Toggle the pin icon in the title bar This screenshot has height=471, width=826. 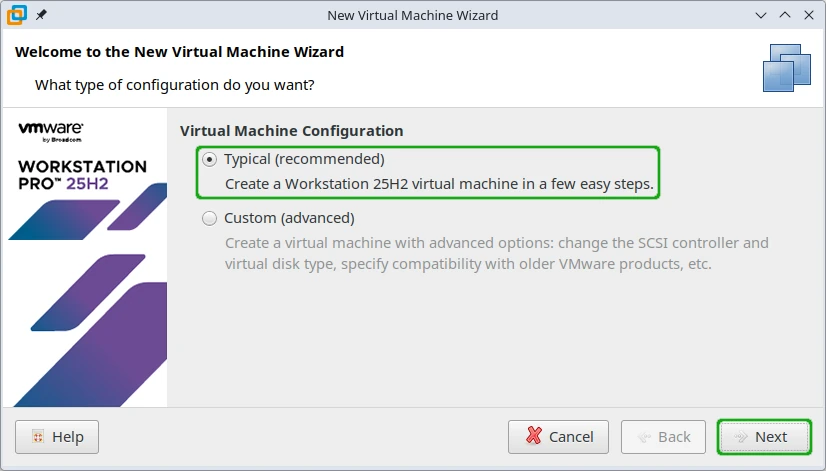click(x=41, y=16)
